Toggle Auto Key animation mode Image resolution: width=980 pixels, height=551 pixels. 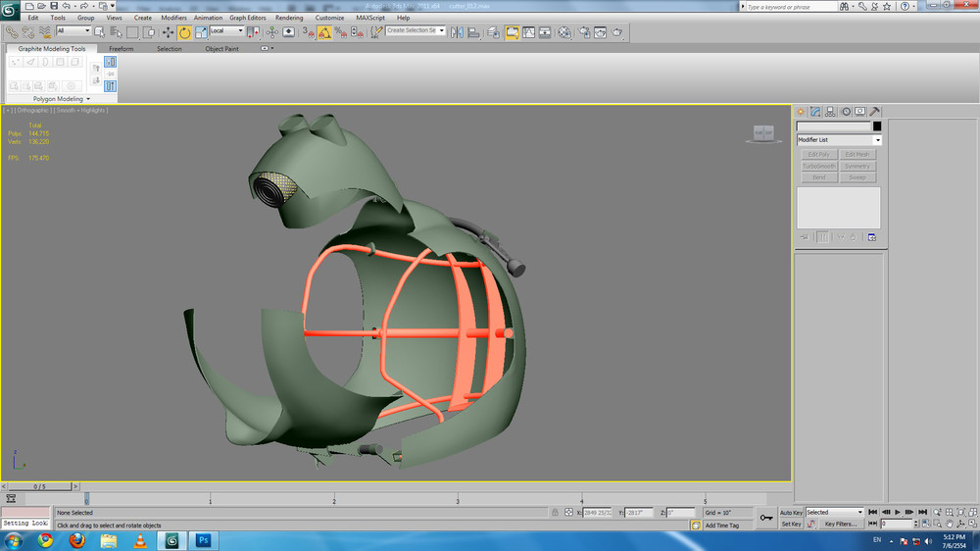(x=792, y=512)
